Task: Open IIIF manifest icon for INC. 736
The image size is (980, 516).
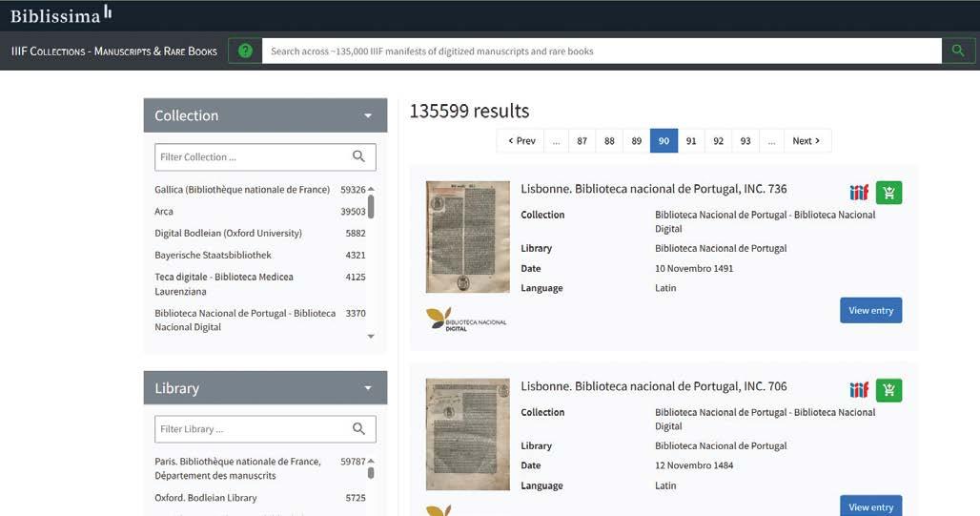Action: (x=859, y=193)
